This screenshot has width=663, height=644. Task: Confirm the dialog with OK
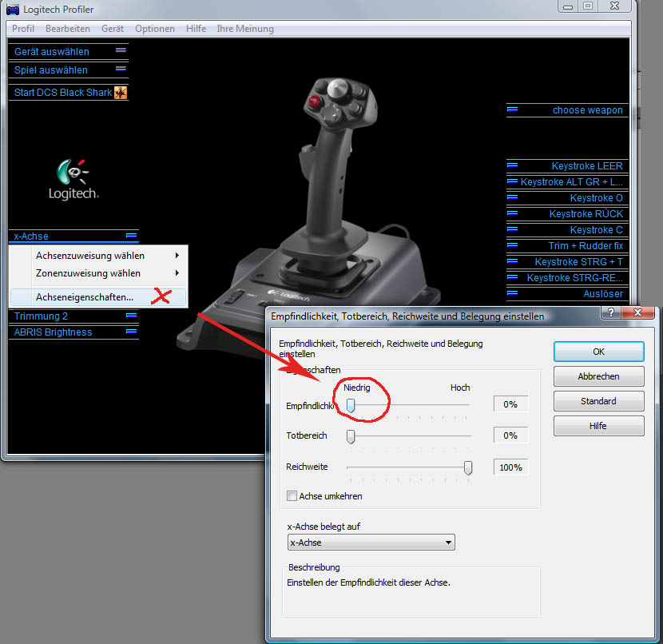click(599, 352)
